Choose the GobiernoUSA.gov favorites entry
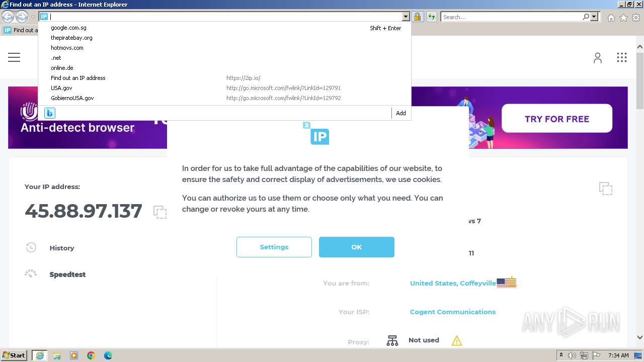644x362 pixels. click(x=224, y=98)
